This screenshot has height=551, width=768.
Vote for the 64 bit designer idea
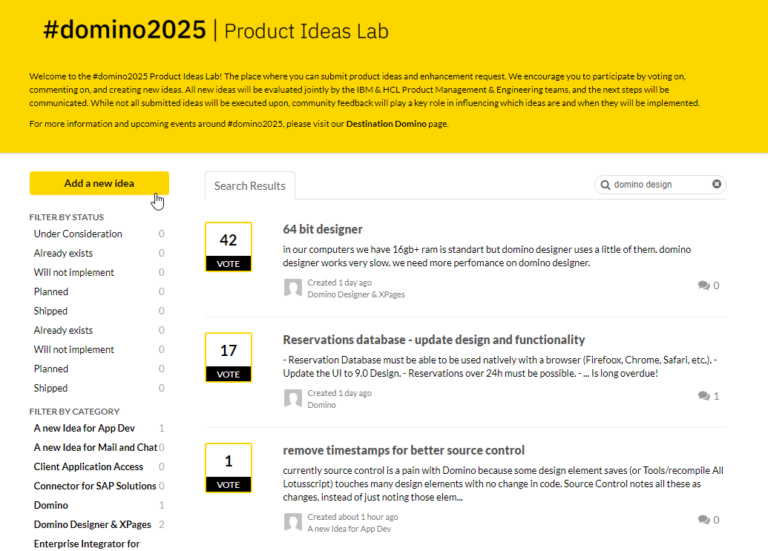pyautogui.click(x=228, y=264)
